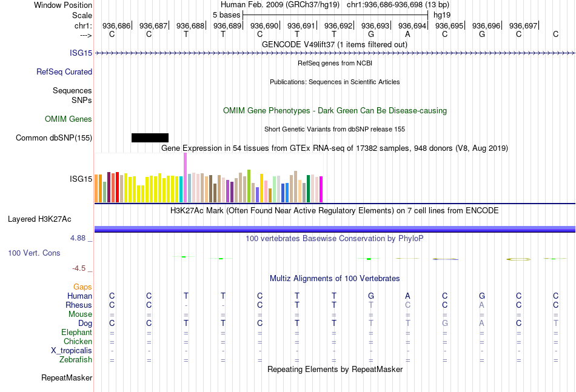Viewport: 576px width, 392px height.
Task: Click the X_tropicalis species label
Action: [x=72, y=351]
